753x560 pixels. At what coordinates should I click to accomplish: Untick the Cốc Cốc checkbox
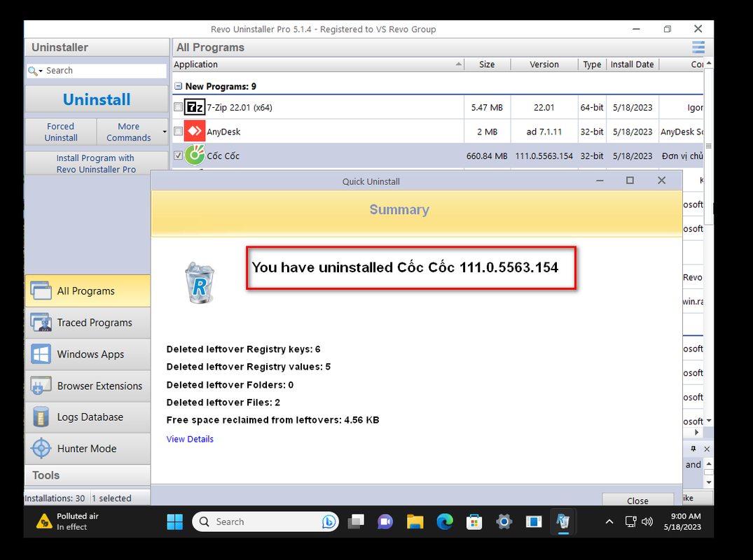(x=178, y=155)
